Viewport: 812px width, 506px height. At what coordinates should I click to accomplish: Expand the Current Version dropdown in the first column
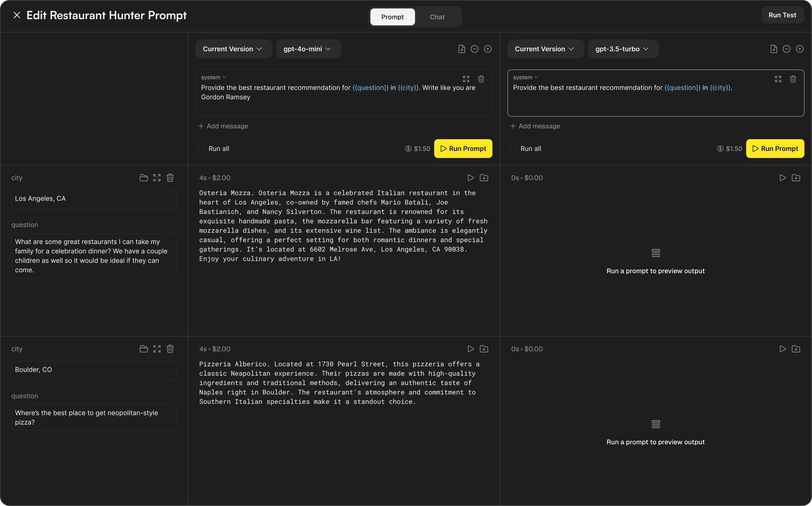point(233,49)
